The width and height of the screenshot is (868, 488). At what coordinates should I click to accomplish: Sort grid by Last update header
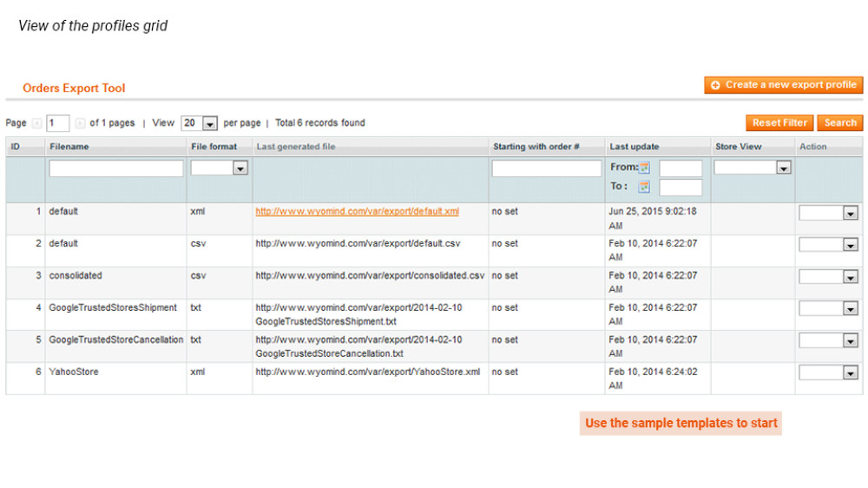[634, 147]
